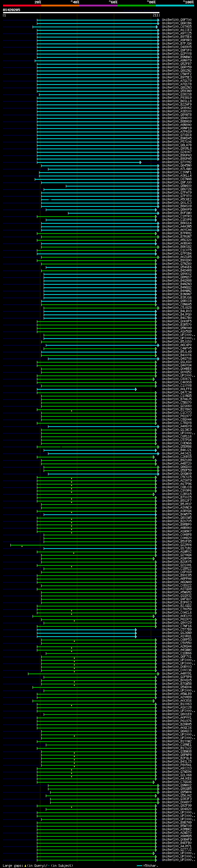Select the UniRef100_C2BS15 label

pos(177,494)
